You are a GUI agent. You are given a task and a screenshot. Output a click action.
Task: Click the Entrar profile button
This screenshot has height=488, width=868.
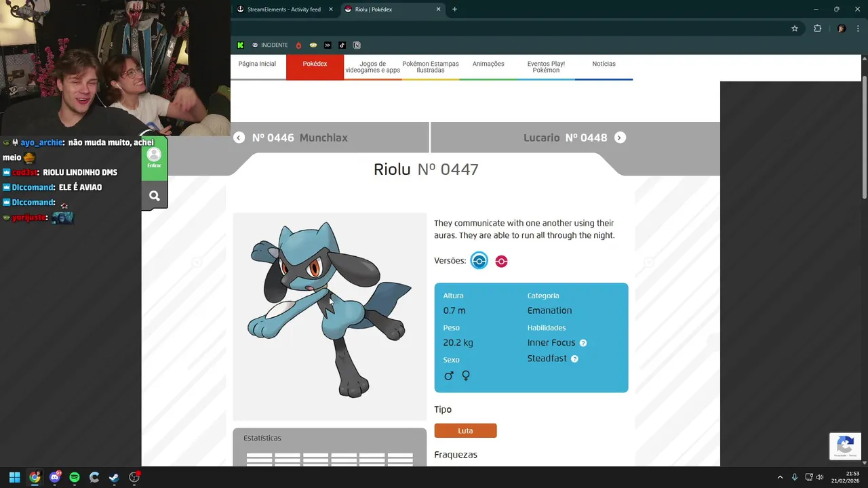[154, 158]
